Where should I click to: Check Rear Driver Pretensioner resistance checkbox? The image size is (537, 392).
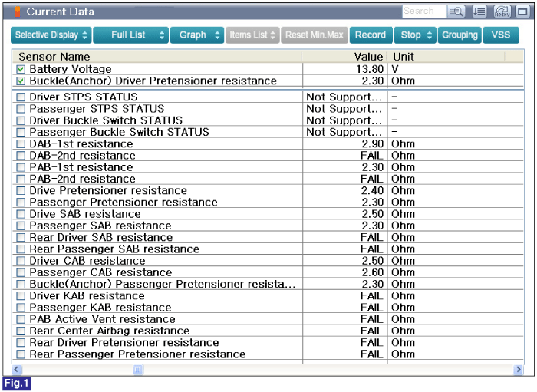click(x=21, y=343)
